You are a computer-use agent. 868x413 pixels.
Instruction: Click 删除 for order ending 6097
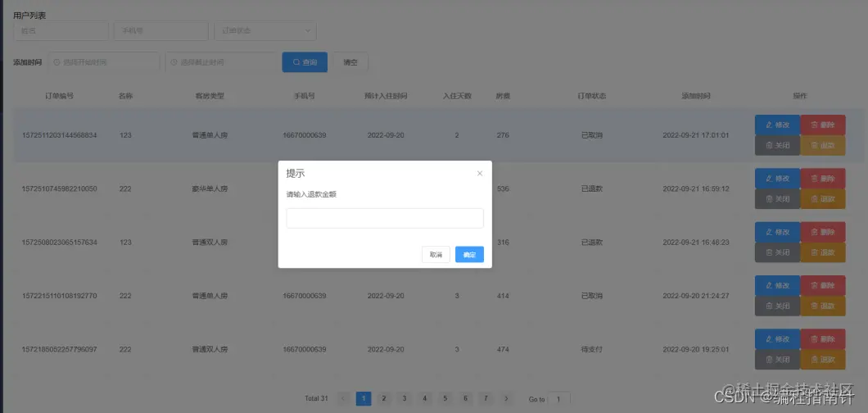823,339
